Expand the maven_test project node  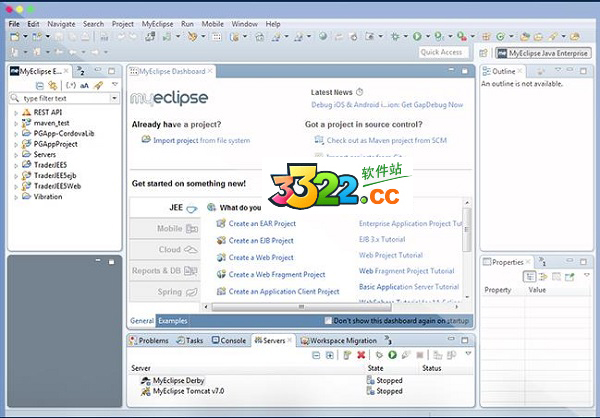click(16, 124)
